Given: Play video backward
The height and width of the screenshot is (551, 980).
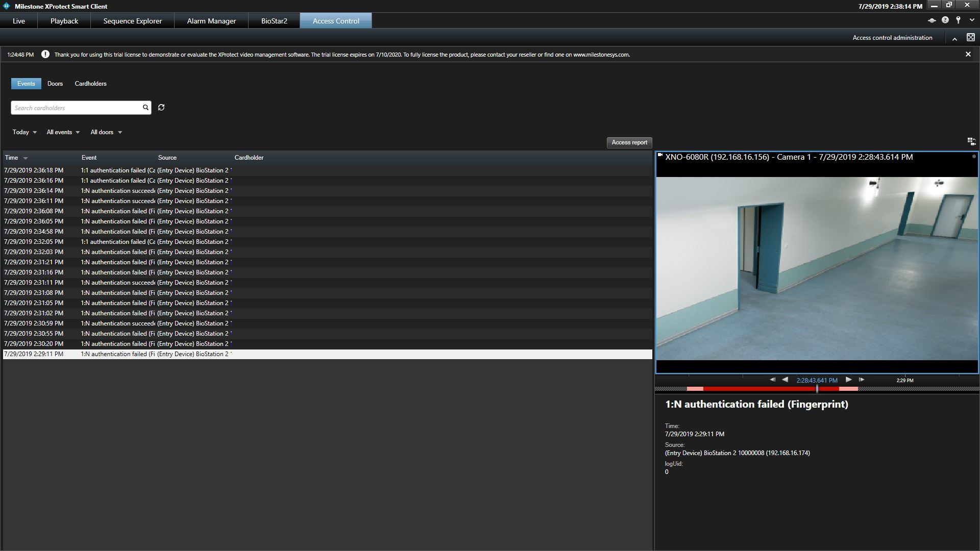Looking at the screenshot, I should pyautogui.click(x=785, y=380).
